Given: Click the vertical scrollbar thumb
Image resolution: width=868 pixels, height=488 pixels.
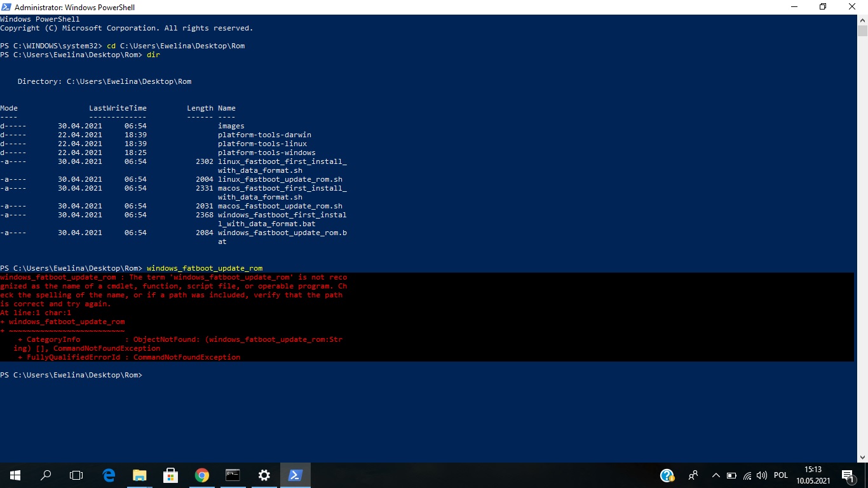Looking at the screenshot, I should point(862,30).
